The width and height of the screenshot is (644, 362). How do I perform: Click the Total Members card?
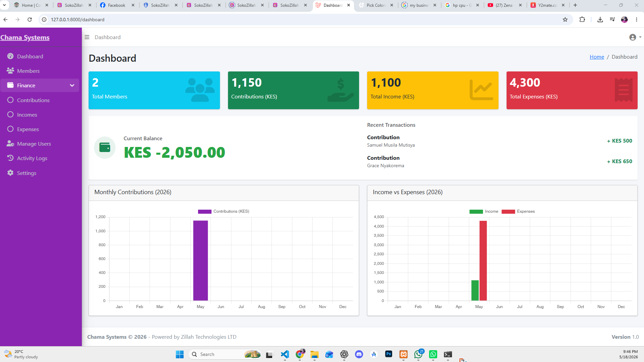click(x=154, y=90)
